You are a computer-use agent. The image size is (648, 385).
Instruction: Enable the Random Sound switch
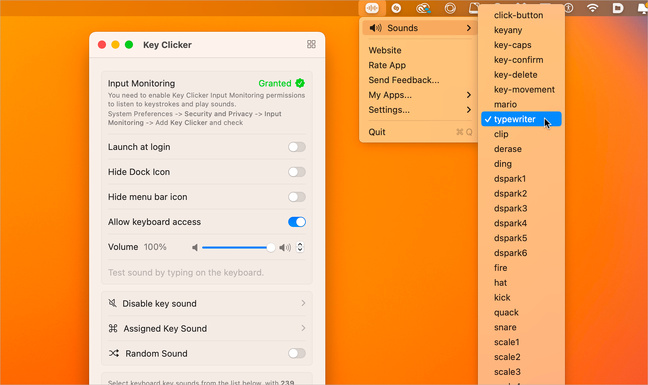click(x=297, y=353)
